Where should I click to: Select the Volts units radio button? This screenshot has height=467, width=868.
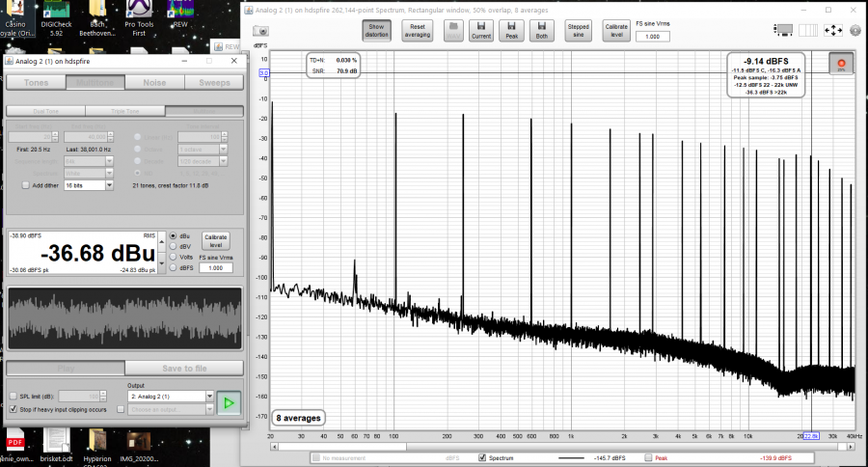pyautogui.click(x=174, y=257)
